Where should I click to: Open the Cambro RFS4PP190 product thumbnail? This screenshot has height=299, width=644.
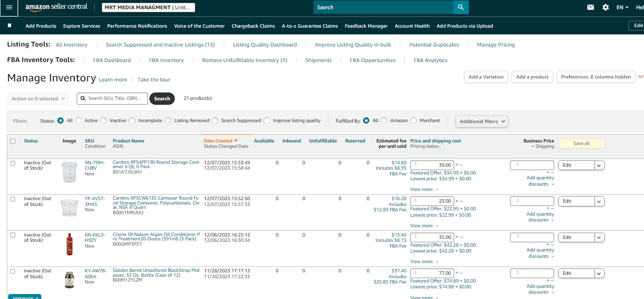(x=69, y=172)
